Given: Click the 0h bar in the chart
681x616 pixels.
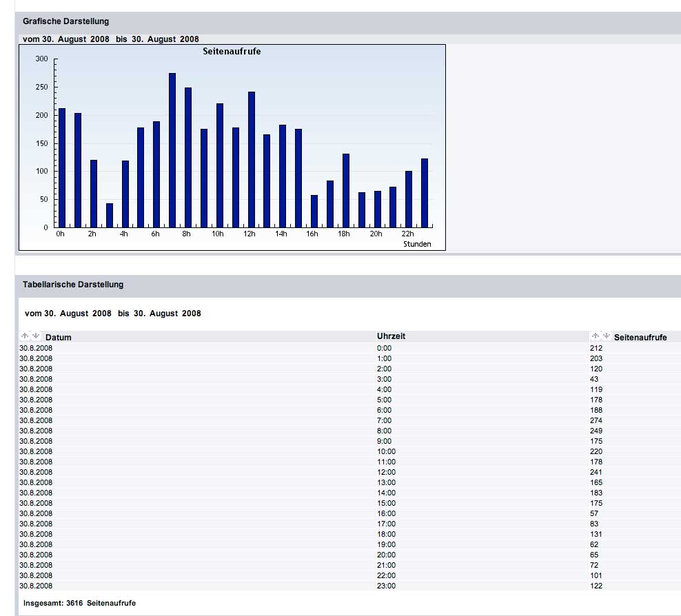Looking at the screenshot, I should point(62,167).
